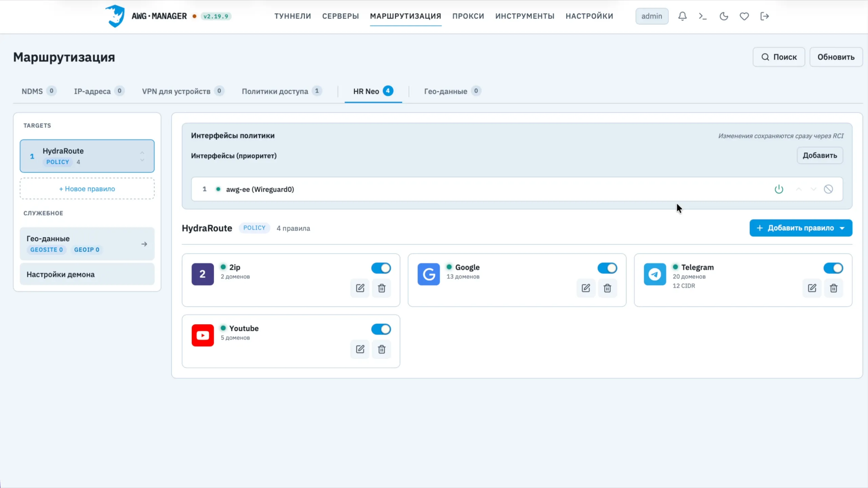
Task: Toggle the 2ip rule switch
Action: (381, 268)
